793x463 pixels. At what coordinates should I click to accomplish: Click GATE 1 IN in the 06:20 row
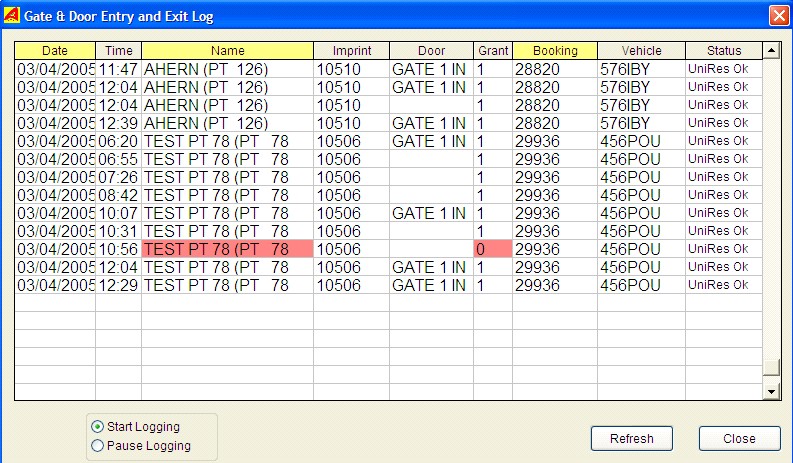point(431,141)
